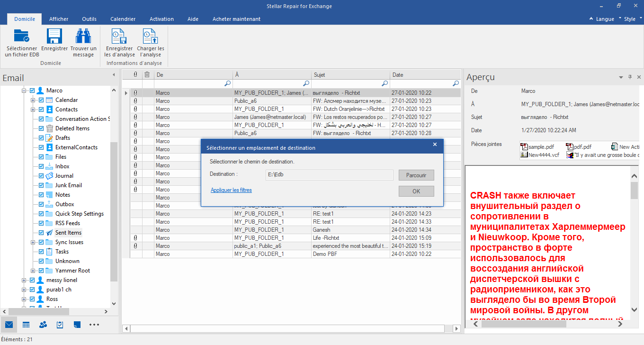This screenshot has height=345, width=644.
Task: Show more navigation options (three dots)
Action: pos(94,325)
